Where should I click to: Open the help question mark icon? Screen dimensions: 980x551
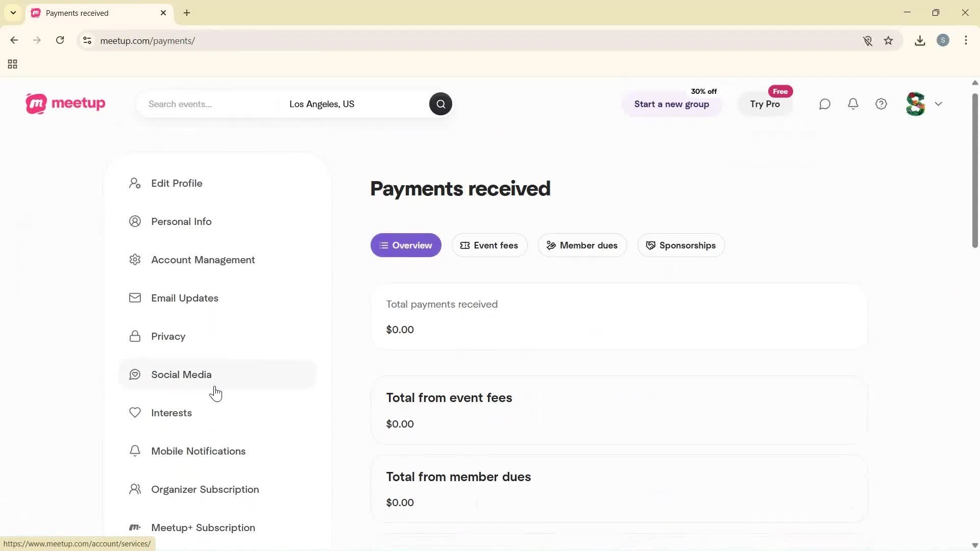pyautogui.click(x=881, y=104)
